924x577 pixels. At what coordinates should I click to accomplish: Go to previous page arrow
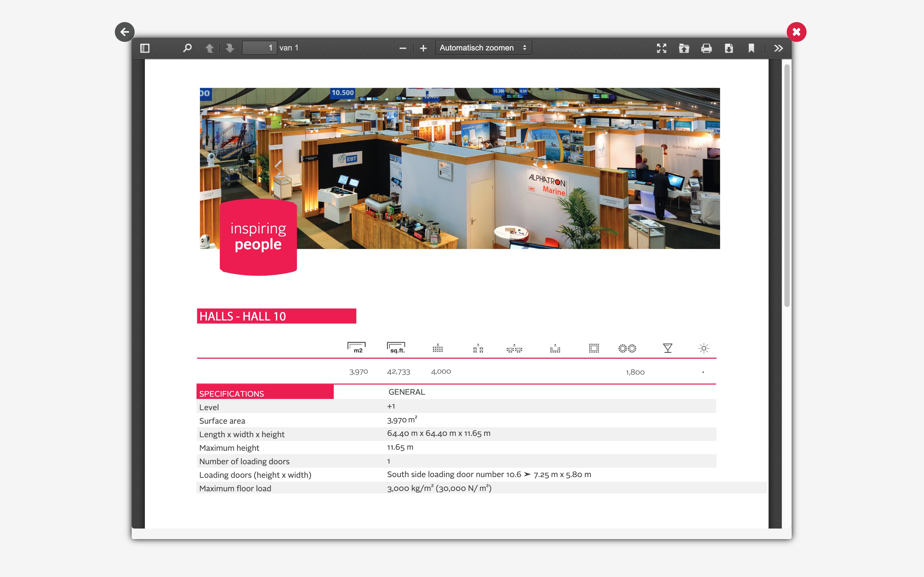pyautogui.click(x=209, y=48)
